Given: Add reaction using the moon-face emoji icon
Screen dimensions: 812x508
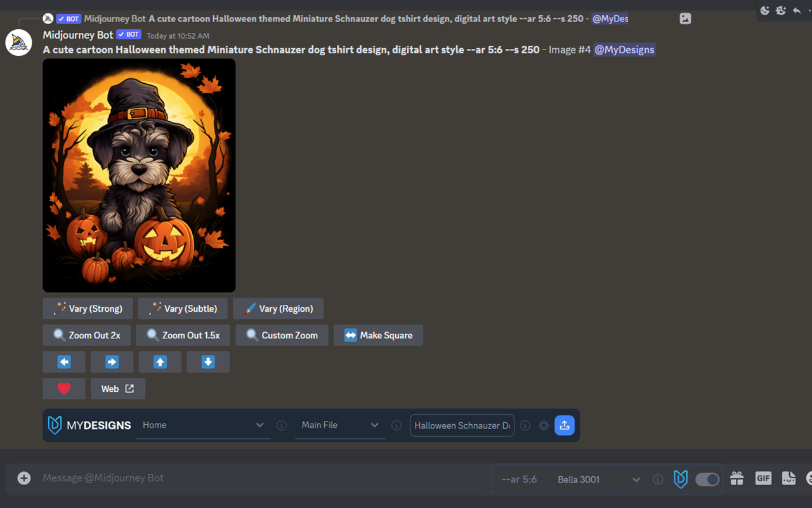Looking at the screenshot, I should coord(765,10).
